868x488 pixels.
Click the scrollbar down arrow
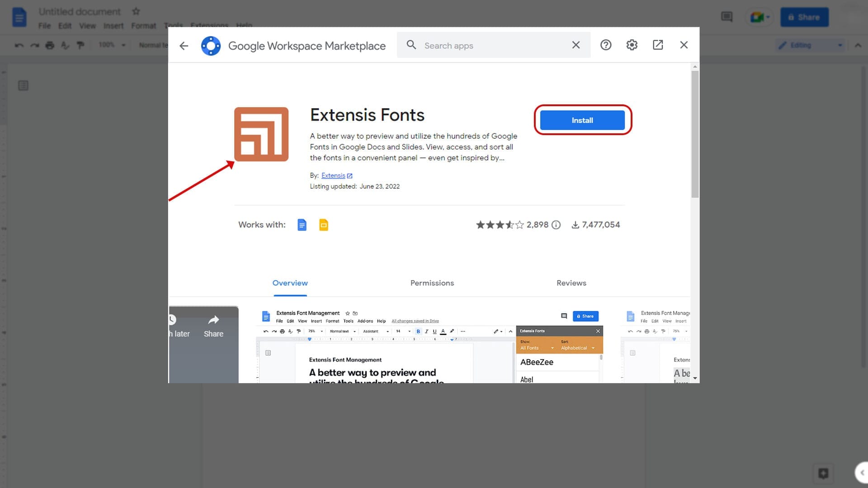pos(695,378)
